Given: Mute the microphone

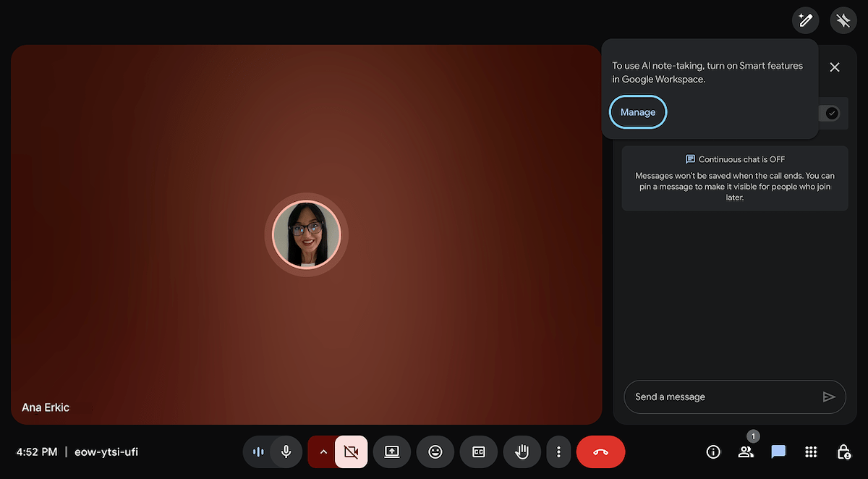Looking at the screenshot, I should pos(286,452).
